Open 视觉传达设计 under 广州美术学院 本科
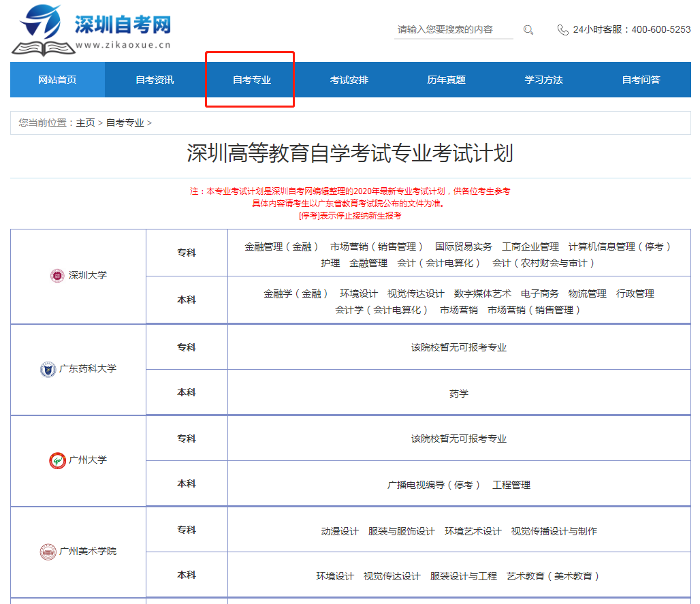 (x=392, y=577)
